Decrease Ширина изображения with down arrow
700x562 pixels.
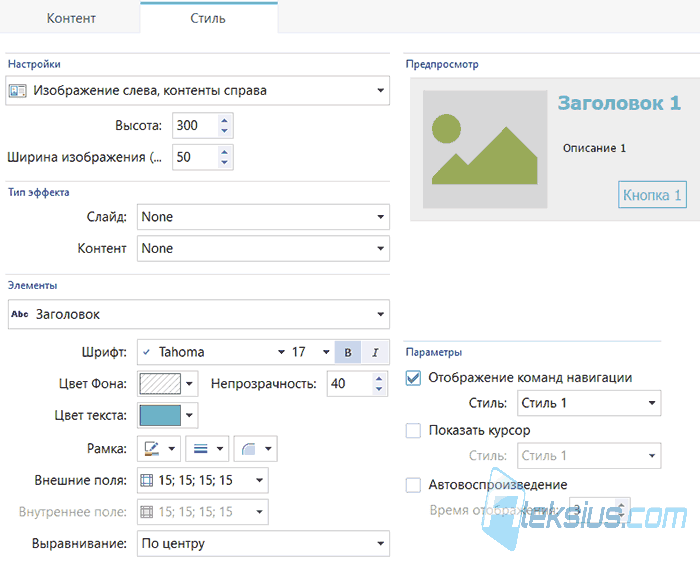(x=225, y=162)
